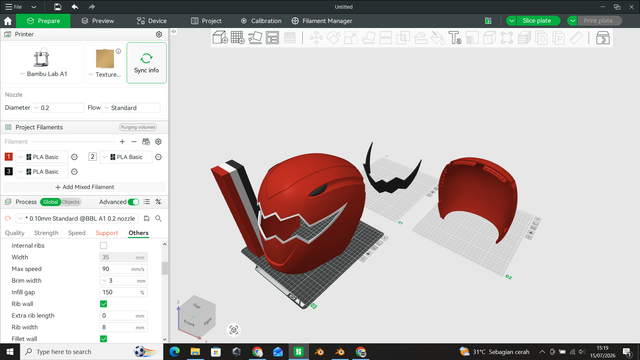Toggle the Rib wall checkbox

coord(103,304)
